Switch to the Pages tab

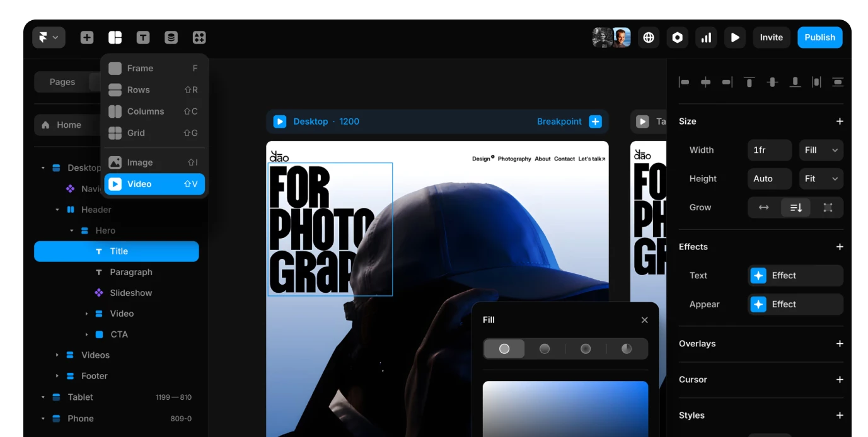point(62,82)
